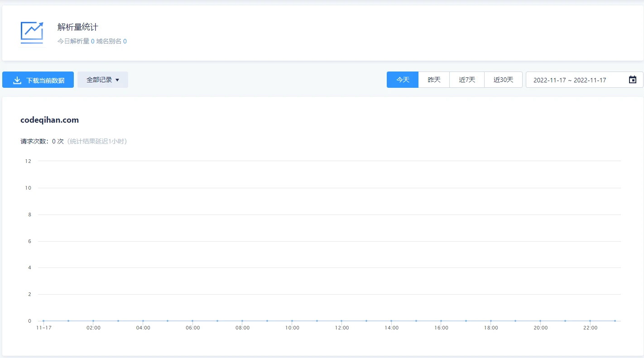Open the calendar icon in date field
Image resolution: width=644 pixels, height=358 pixels.
click(x=632, y=80)
